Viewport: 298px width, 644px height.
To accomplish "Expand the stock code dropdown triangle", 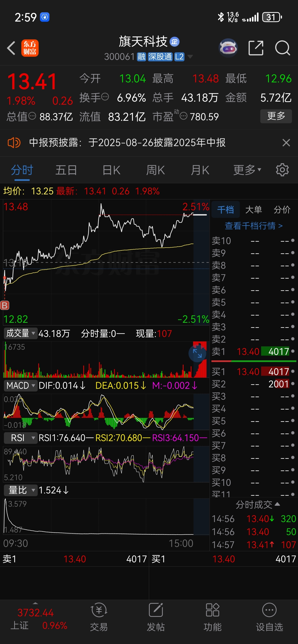I will coord(190,57).
